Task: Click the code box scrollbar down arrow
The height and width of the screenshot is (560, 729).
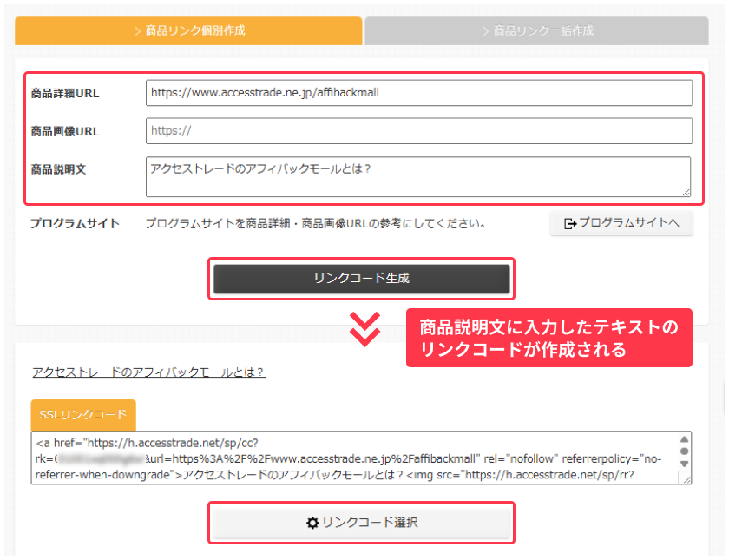Action: 685,464
